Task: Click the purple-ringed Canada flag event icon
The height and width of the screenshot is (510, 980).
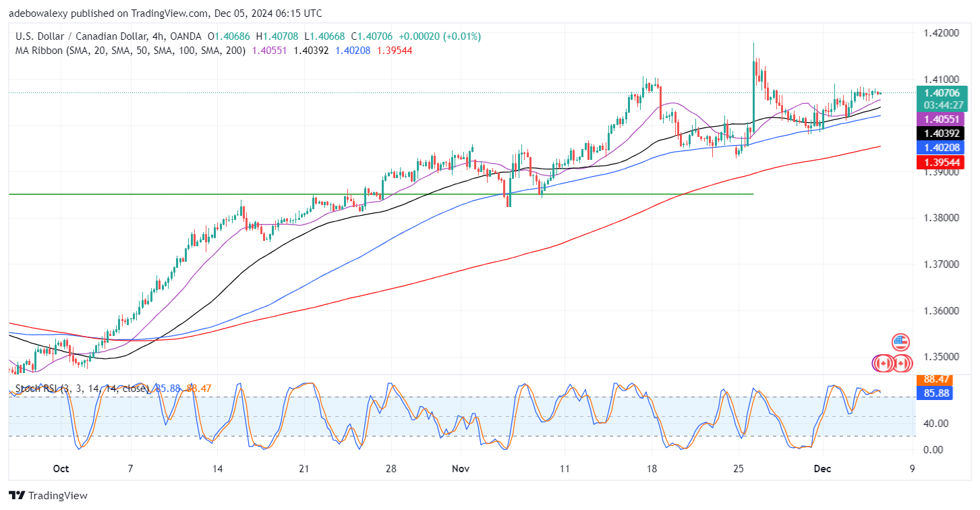Action: (883, 364)
